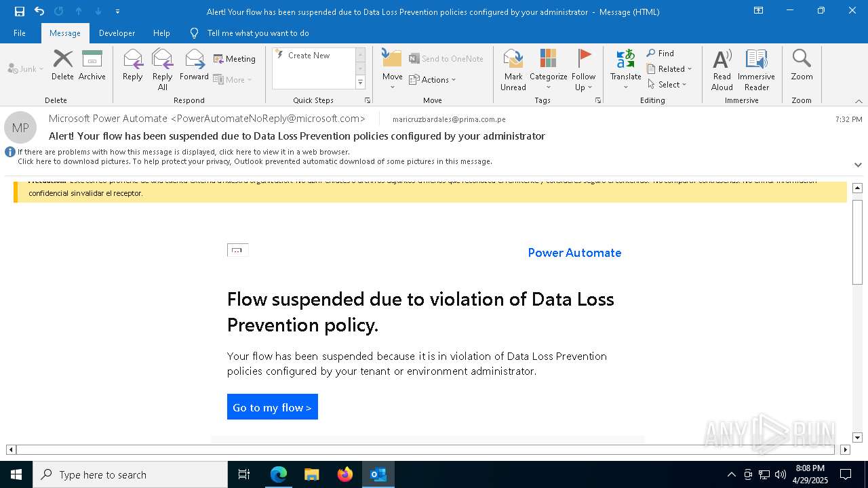
Task: Open the File tab
Action: pyautogui.click(x=20, y=33)
